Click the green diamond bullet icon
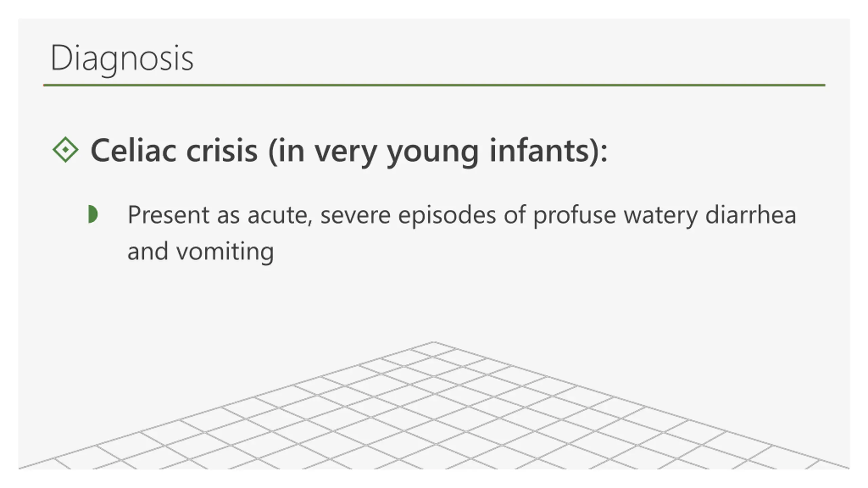 [65, 149]
